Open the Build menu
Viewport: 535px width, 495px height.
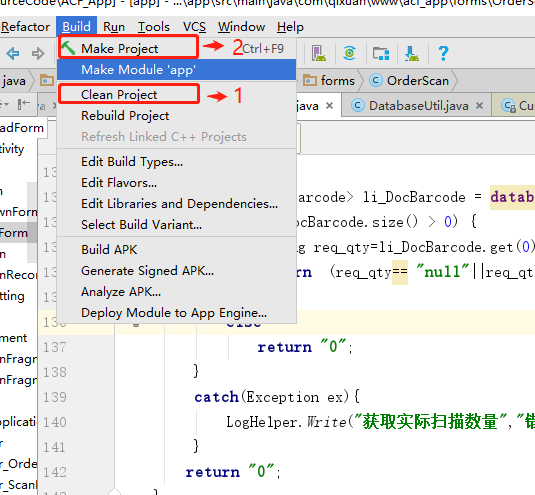point(76,27)
